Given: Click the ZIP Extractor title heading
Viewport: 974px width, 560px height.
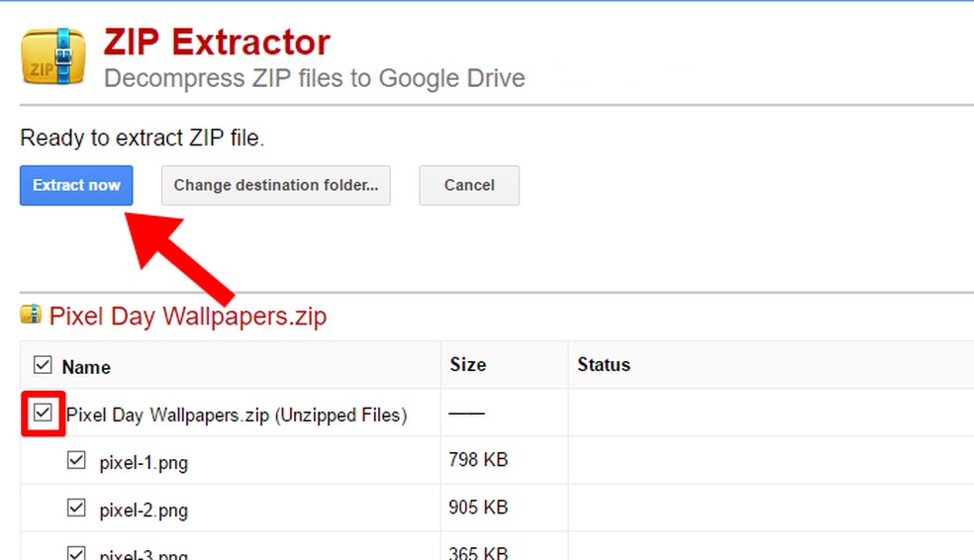Looking at the screenshot, I should [x=217, y=43].
